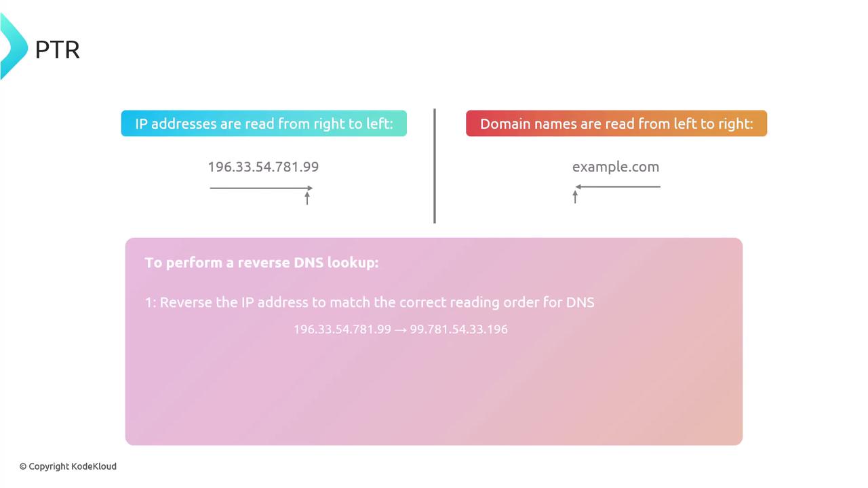Select the original IP 196.33.54.781.99 in the pink box
The image size is (868, 488).
click(x=342, y=329)
